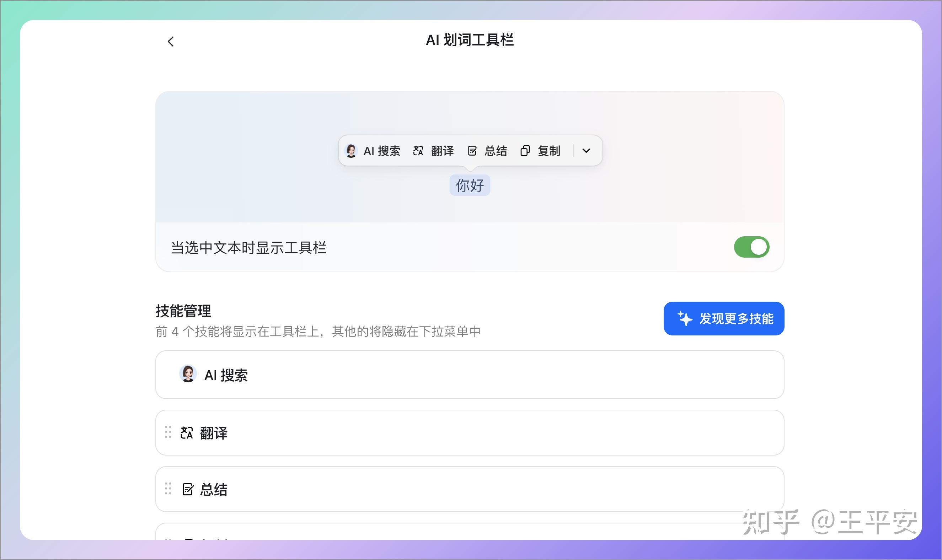Click drag handle of 翻译 skill row
This screenshot has width=942, height=560.
pyautogui.click(x=168, y=432)
